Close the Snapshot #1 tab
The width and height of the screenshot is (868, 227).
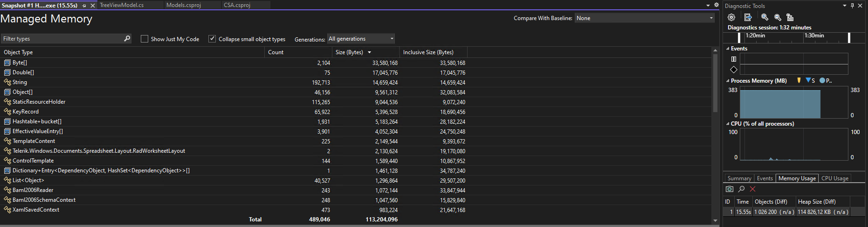pyautogui.click(x=93, y=6)
